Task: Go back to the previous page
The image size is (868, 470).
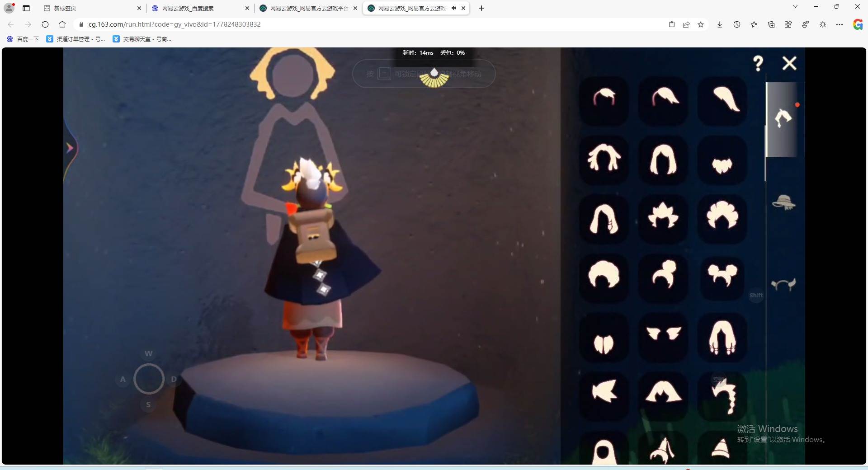Action: pos(11,24)
